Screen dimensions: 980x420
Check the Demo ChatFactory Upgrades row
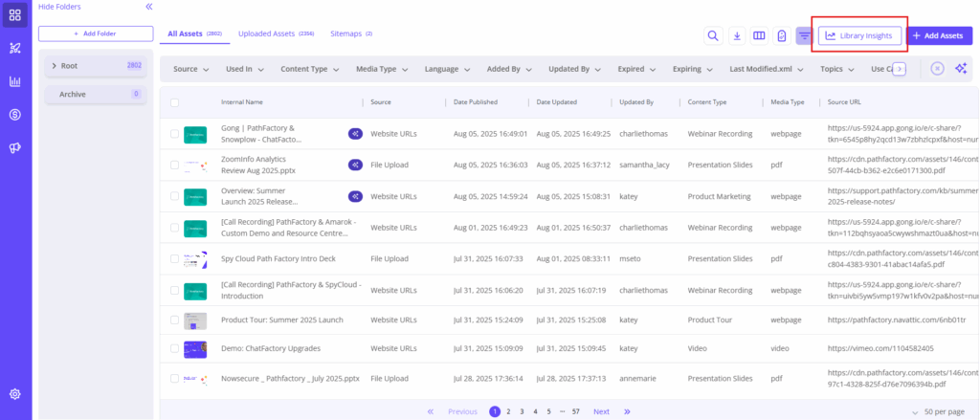174,348
